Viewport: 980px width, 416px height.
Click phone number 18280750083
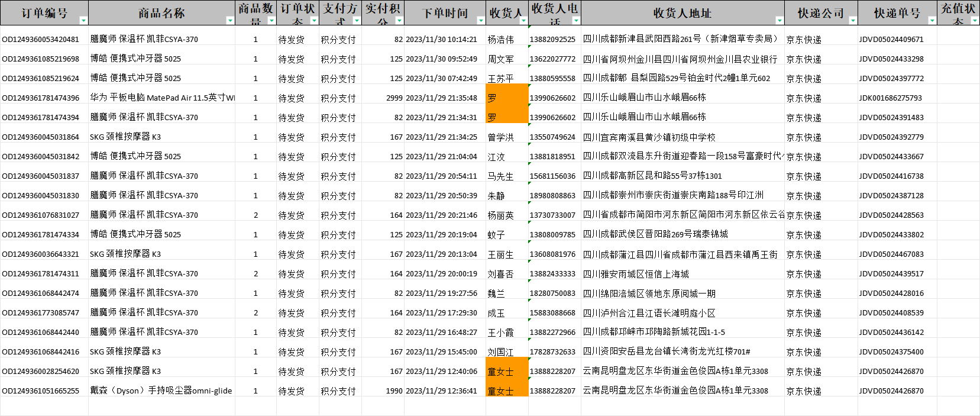(x=552, y=294)
